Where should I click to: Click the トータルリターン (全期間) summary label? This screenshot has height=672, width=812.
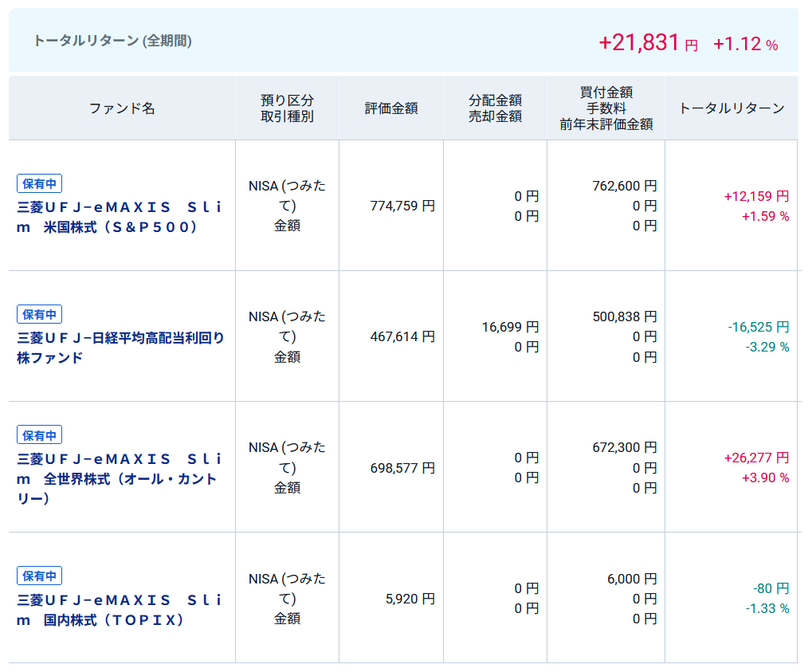[112, 41]
